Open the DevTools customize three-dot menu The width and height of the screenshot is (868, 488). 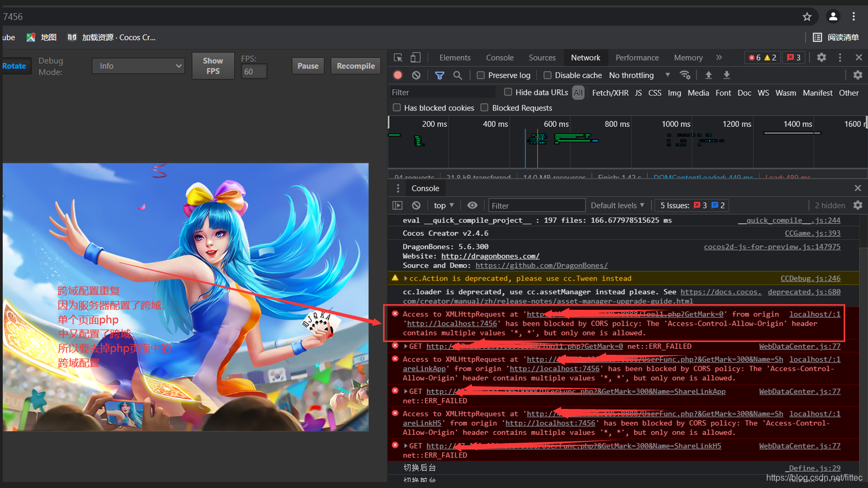(x=840, y=57)
